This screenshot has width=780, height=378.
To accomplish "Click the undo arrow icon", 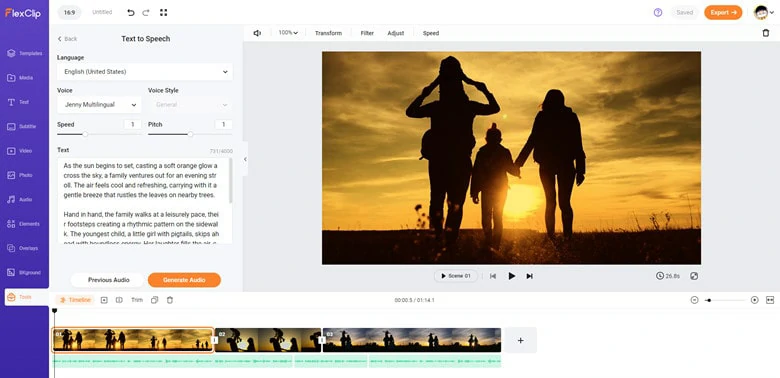I will pyautogui.click(x=131, y=12).
